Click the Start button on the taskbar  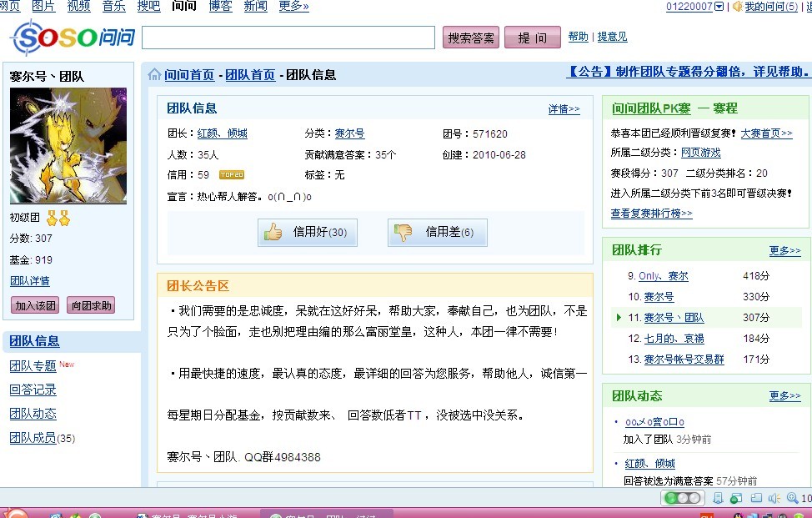[14, 513]
